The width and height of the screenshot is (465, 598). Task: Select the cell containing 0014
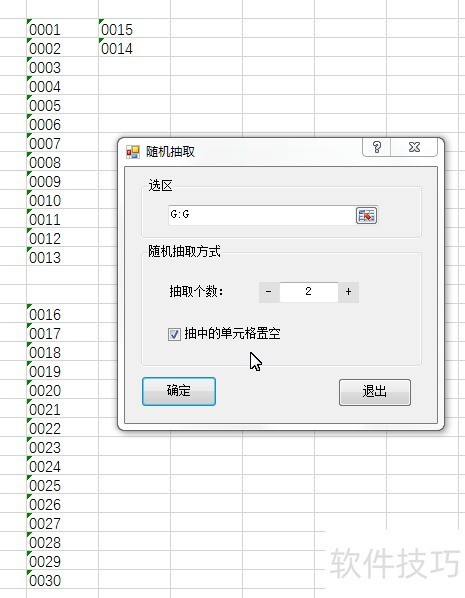134,47
